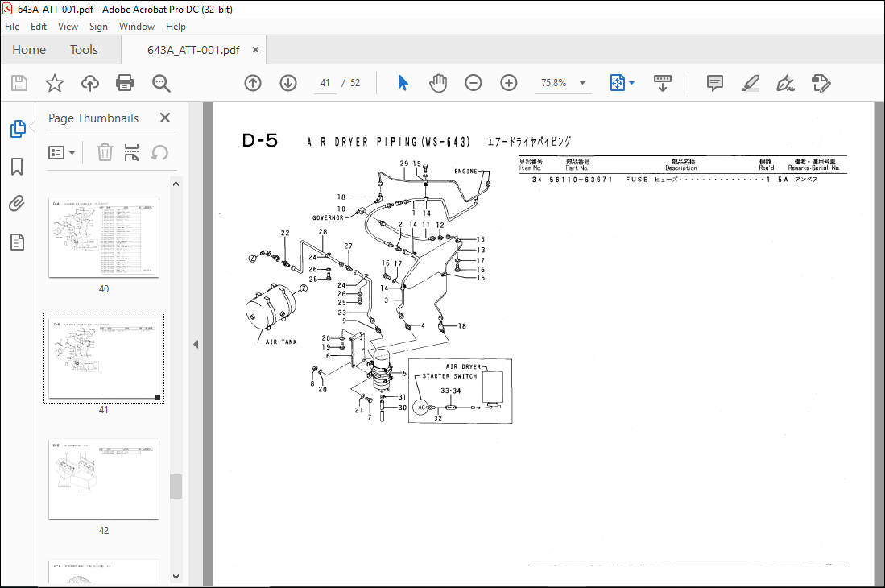This screenshot has height=588, width=885.
Task: Rotate page with thumbnail panel icon
Action: coord(159,152)
